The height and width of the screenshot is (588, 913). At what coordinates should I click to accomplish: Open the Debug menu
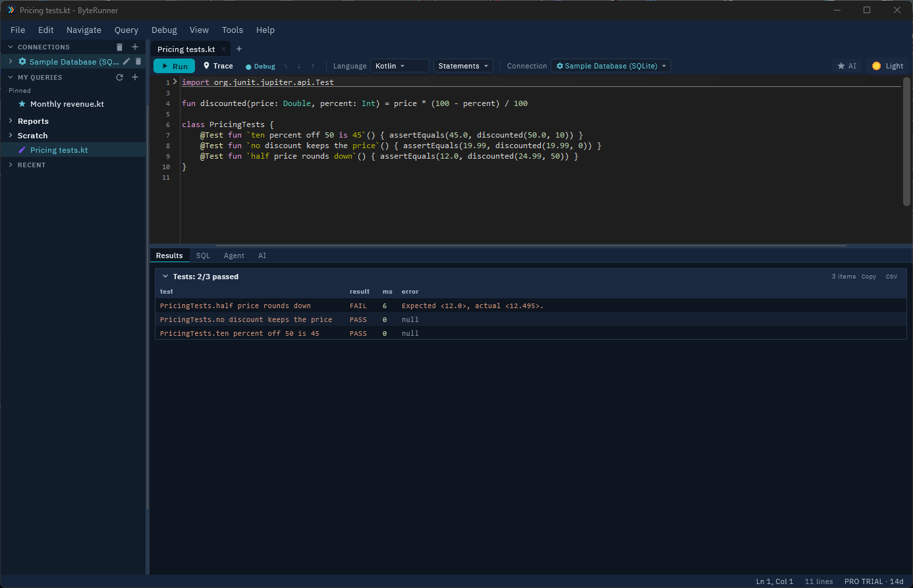tap(164, 30)
